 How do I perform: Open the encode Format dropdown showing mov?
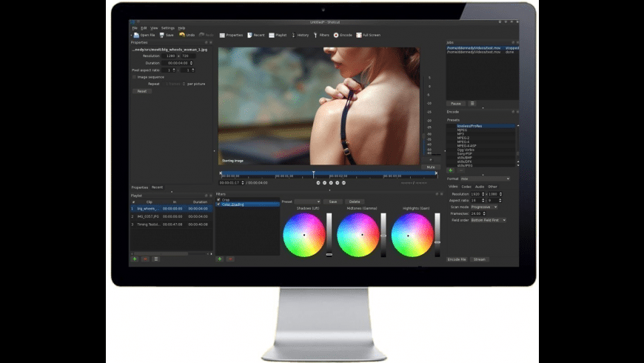[485, 179]
